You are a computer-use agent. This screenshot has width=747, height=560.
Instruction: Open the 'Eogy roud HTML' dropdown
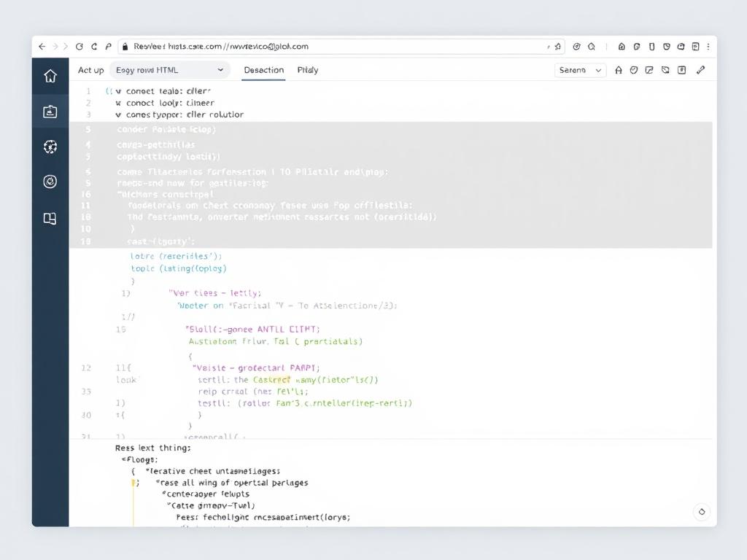[169, 71]
